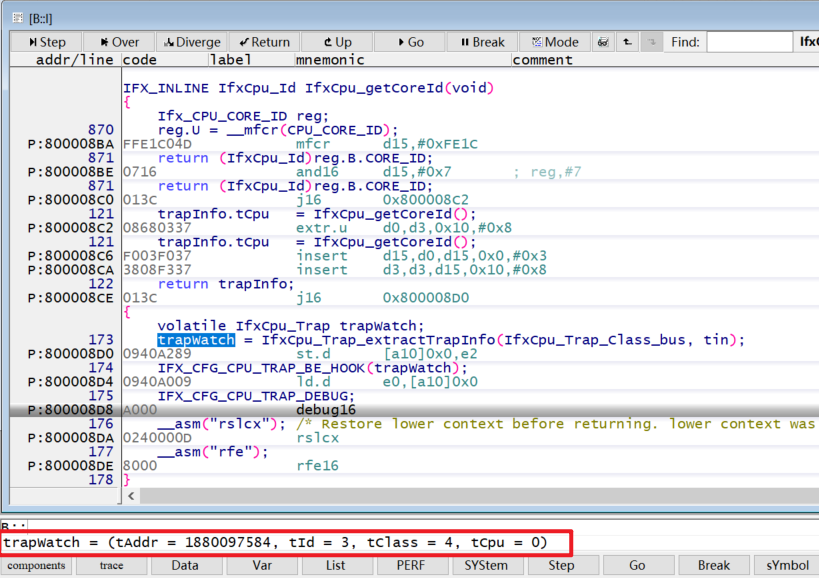Screen dimensions: 819x578
Task: Click the Var button in bottom bar
Action: [x=262, y=564]
